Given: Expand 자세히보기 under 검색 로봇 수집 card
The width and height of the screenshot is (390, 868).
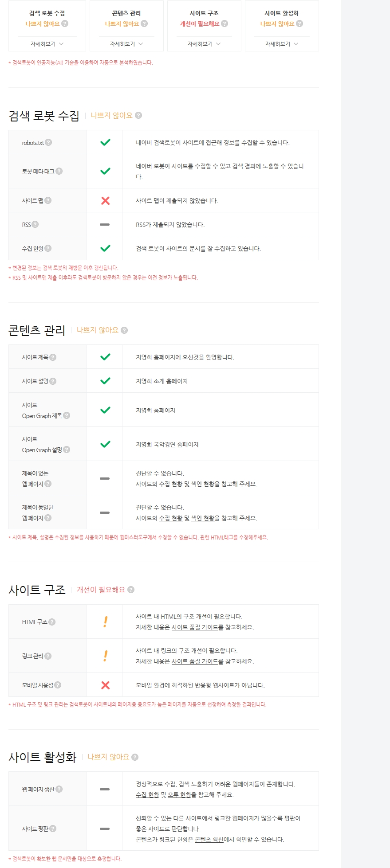Looking at the screenshot, I should pyautogui.click(x=47, y=44).
